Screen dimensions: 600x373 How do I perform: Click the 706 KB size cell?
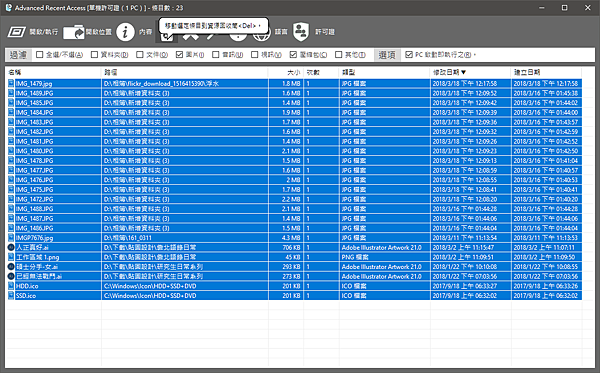(x=291, y=248)
